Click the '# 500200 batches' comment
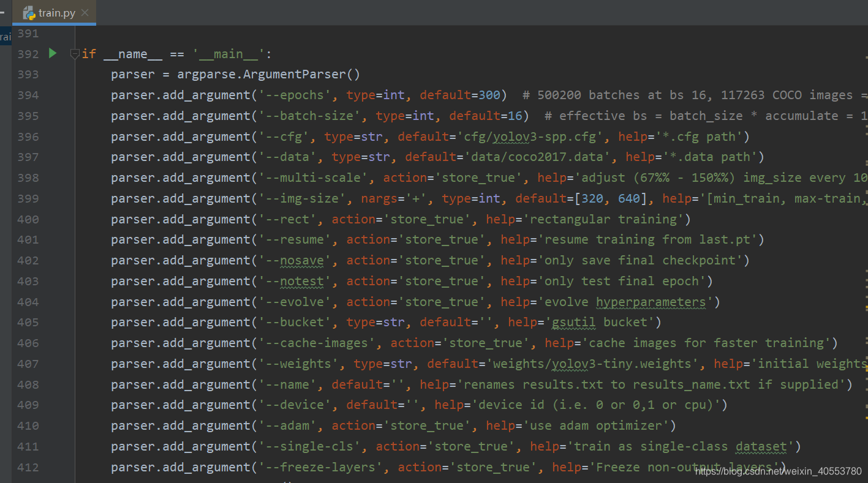This screenshot has width=868, height=483. [695, 95]
